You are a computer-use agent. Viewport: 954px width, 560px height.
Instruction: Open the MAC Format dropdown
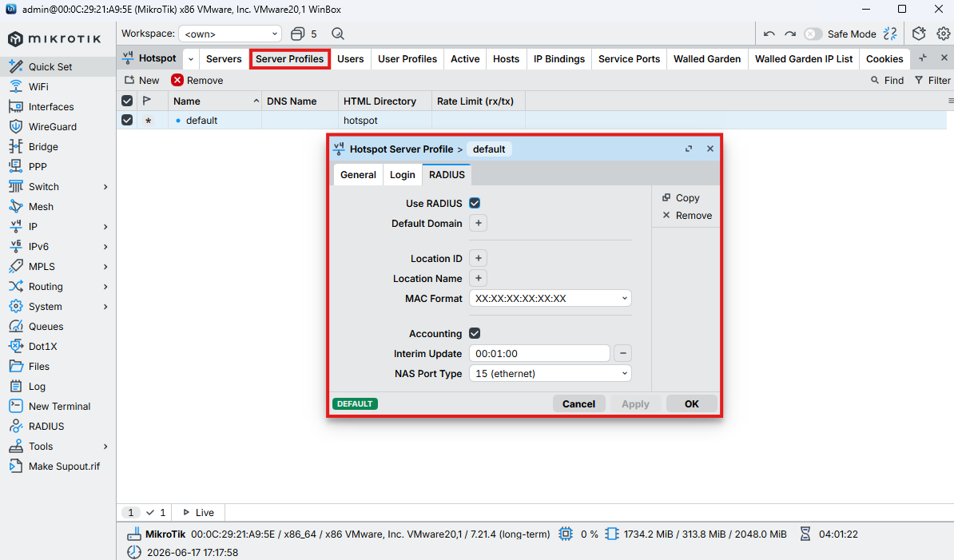(x=550, y=299)
